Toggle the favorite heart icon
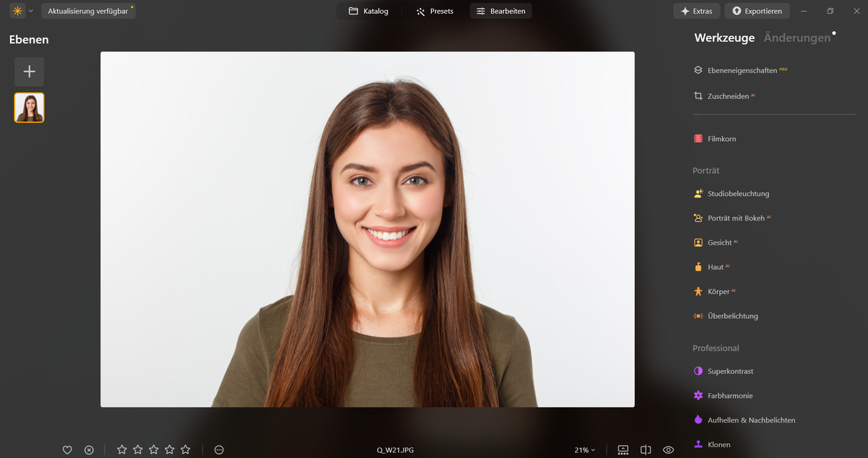868x458 pixels. 67,449
